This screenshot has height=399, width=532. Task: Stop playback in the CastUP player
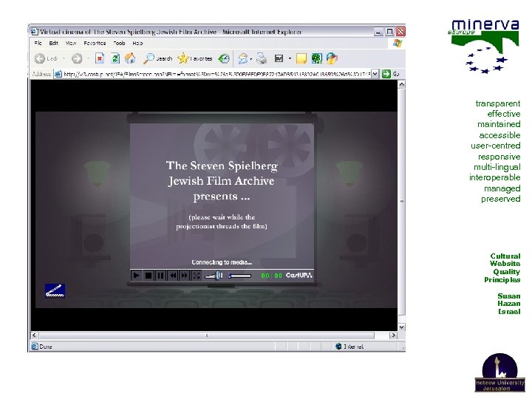coord(149,275)
